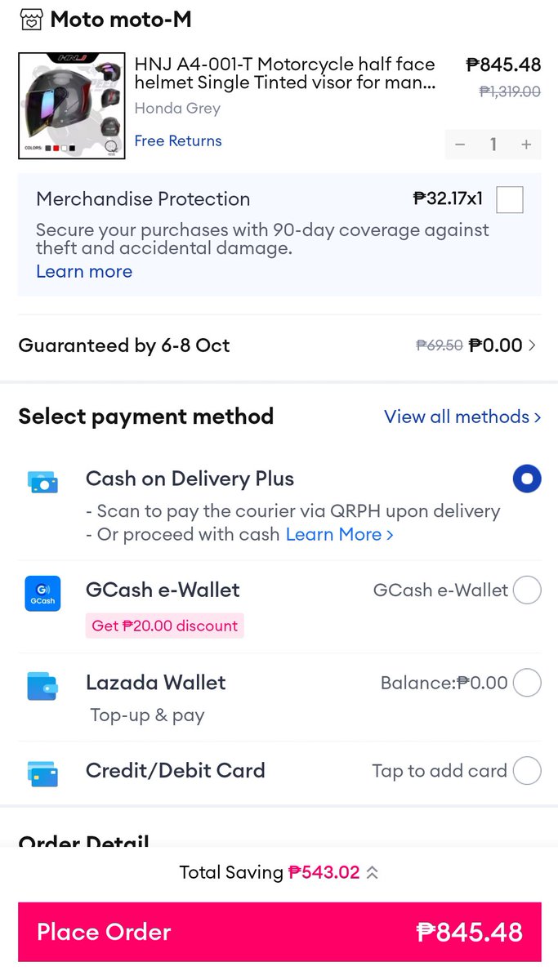Tap the GCash e-Wallet logo icon
Screen dimensions: 558x980
click(x=42, y=594)
